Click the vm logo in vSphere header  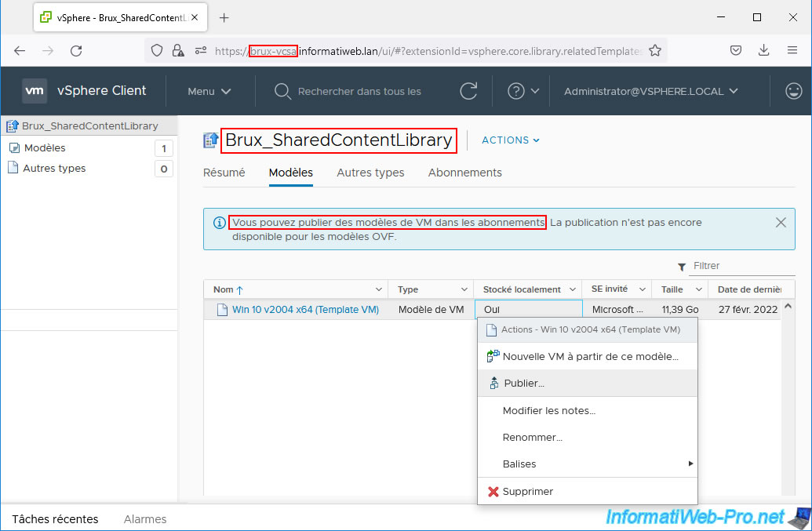35,90
